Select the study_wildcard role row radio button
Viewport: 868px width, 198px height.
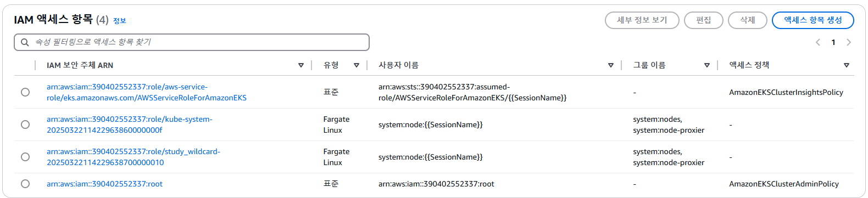pos(25,157)
